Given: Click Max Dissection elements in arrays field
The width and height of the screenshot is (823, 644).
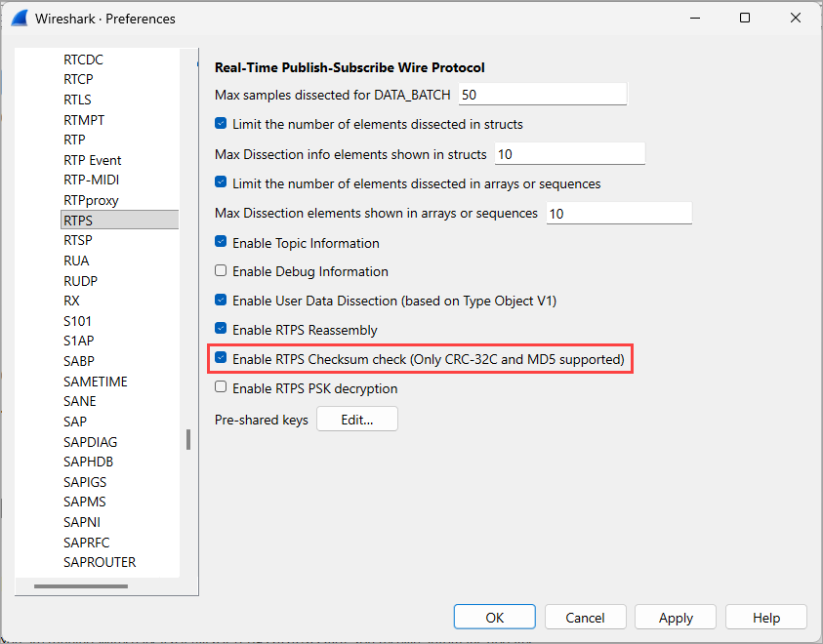Looking at the screenshot, I should 619,214.
